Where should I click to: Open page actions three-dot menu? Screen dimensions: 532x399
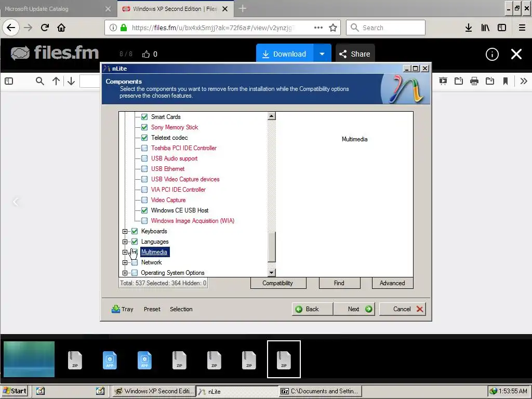(318, 28)
